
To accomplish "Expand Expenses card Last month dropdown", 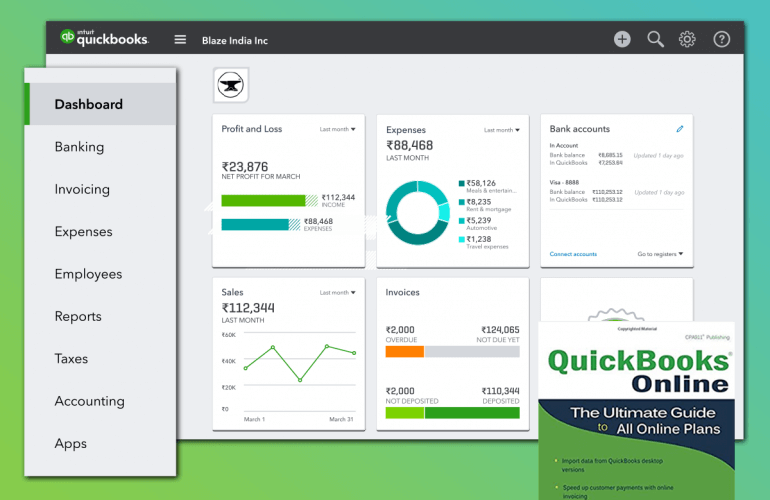I will pos(501,130).
